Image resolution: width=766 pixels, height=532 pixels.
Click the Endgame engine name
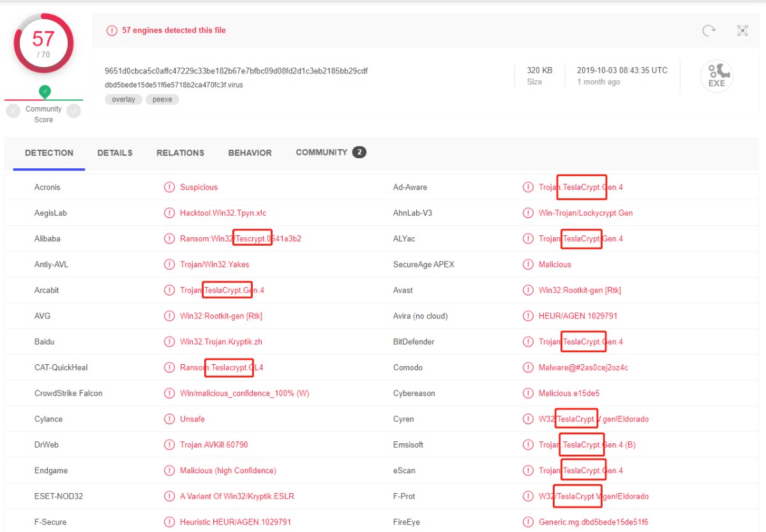coord(51,471)
